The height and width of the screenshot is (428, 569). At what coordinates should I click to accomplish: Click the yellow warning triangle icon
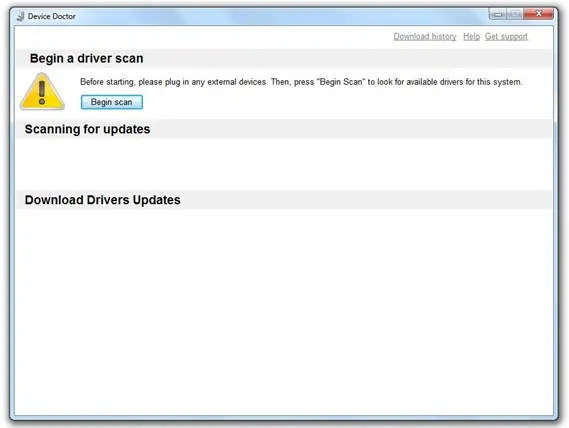[x=42, y=91]
